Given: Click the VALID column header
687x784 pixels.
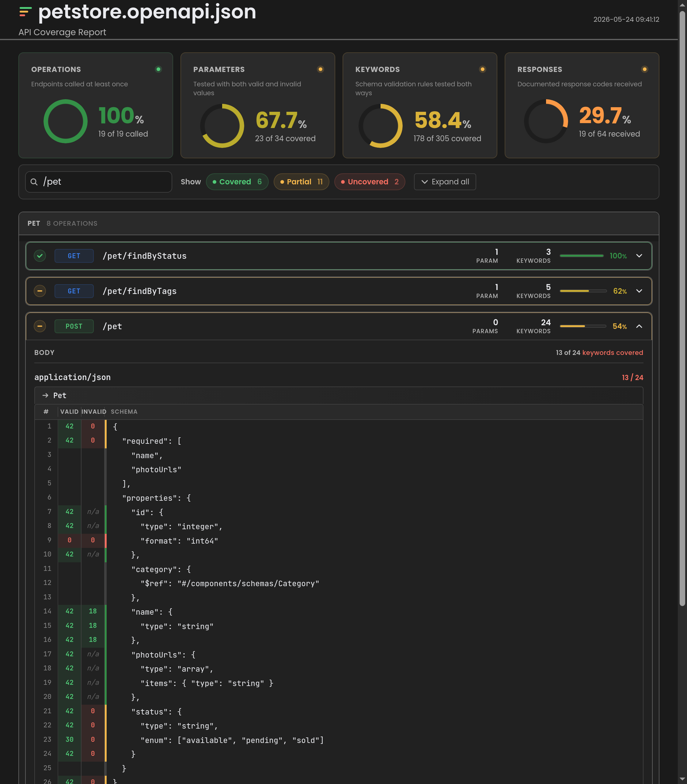Looking at the screenshot, I should pyautogui.click(x=69, y=412).
